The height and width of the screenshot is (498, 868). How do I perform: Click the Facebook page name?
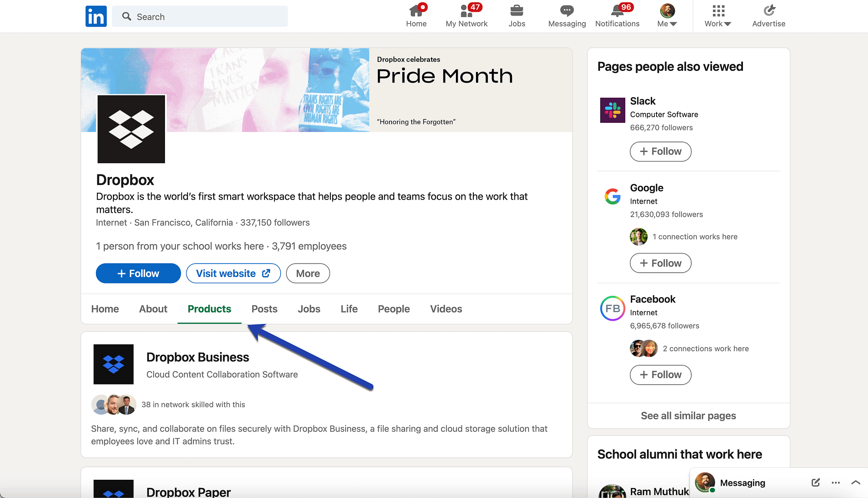click(653, 299)
